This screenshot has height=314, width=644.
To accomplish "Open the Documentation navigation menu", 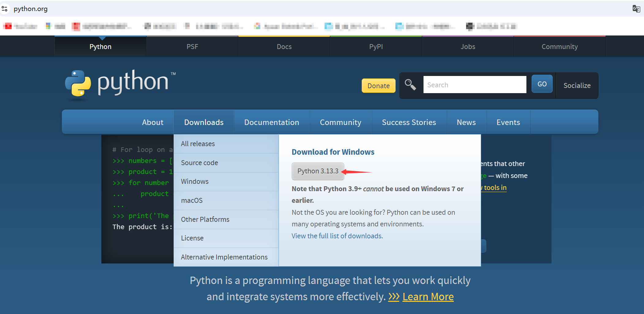I will pyautogui.click(x=272, y=122).
